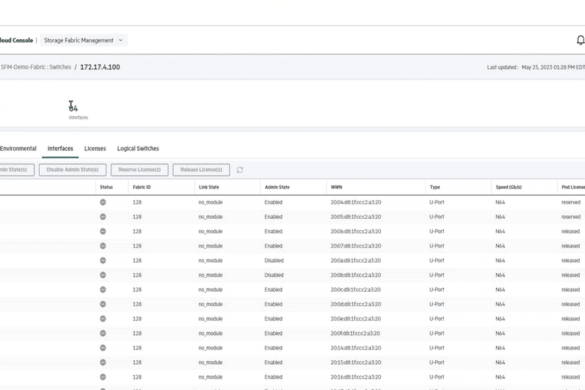Click status icon for WWN 2005:d8:1f:cc:c2:a3:20 row
585x390 pixels.
[x=103, y=216]
